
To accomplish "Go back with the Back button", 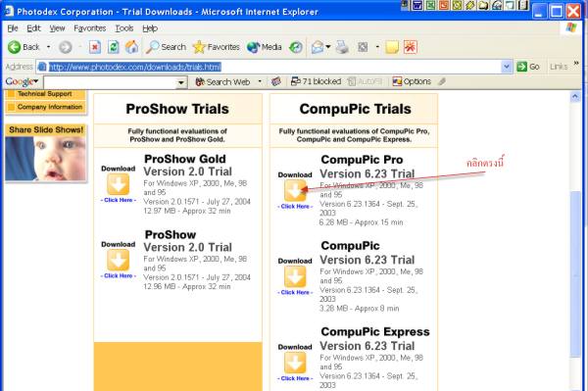I will click(x=24, y=47).
